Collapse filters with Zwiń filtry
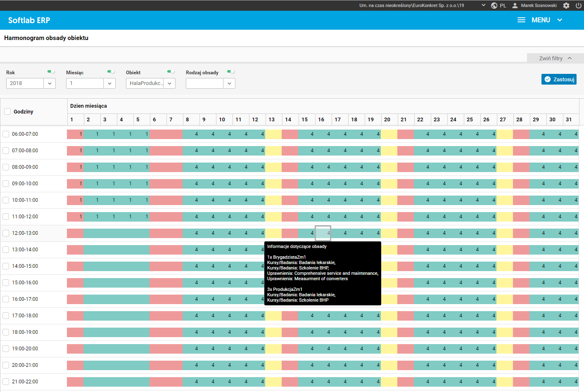This screenshot has width=584, height=392. pyautogui.click(x=556, y=58)
